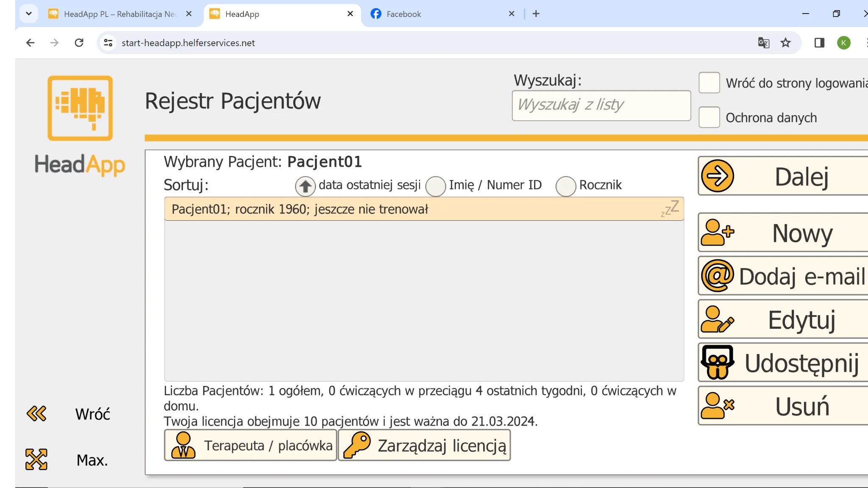Click the Dodaj e-mail at-sign icon
Viewport: 868px width, 488px height.
pyautogui.click(x=717, y=276)
